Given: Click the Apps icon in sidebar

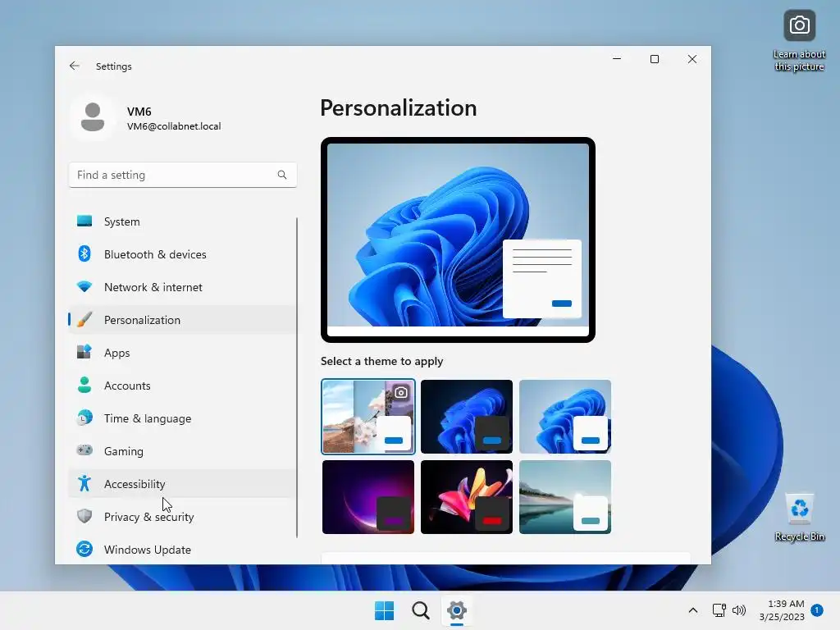Looking at the screenshot, I should [84, 353].
